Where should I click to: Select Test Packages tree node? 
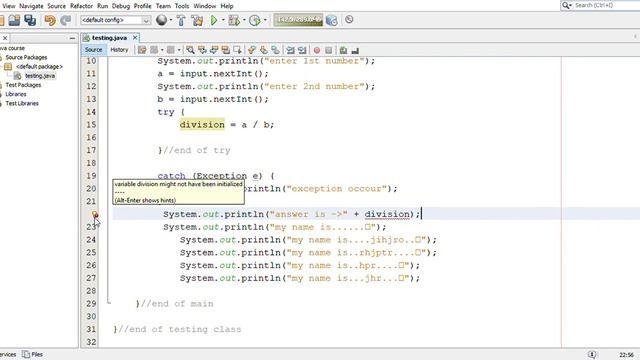(x=23, y=85)
